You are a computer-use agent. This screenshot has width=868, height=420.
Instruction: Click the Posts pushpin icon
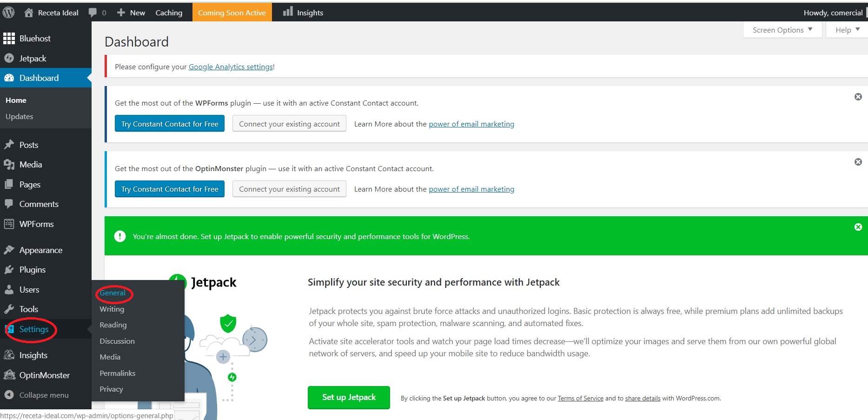(9, 145)
